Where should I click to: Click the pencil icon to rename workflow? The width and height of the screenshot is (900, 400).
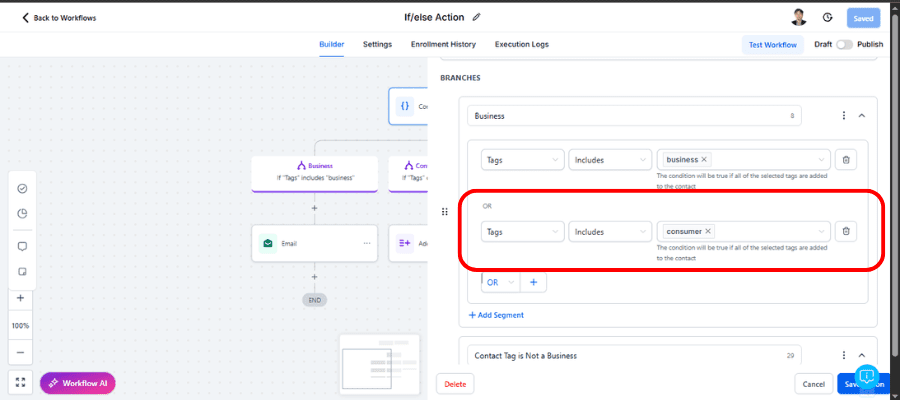[x=477, y=17]
